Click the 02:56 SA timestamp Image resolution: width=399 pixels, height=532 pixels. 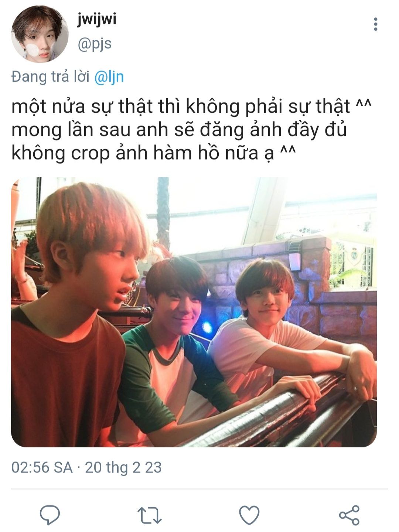(x=42, y=467)
